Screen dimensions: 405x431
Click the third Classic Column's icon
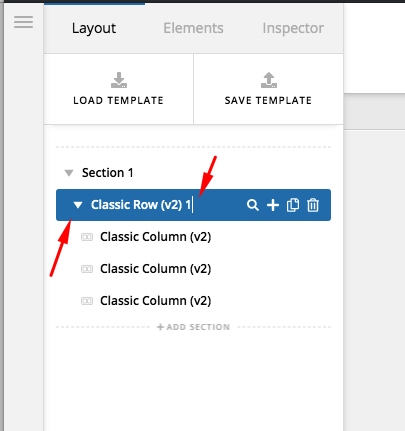click(87, 301)
